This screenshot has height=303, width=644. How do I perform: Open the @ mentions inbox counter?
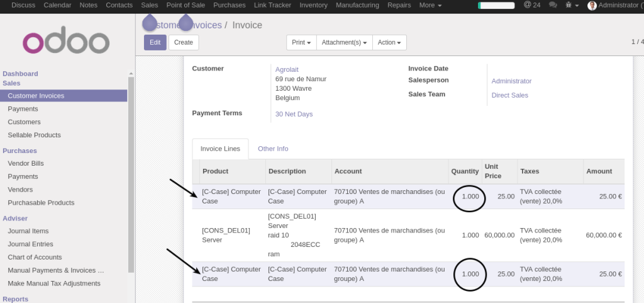click(531, 5)
